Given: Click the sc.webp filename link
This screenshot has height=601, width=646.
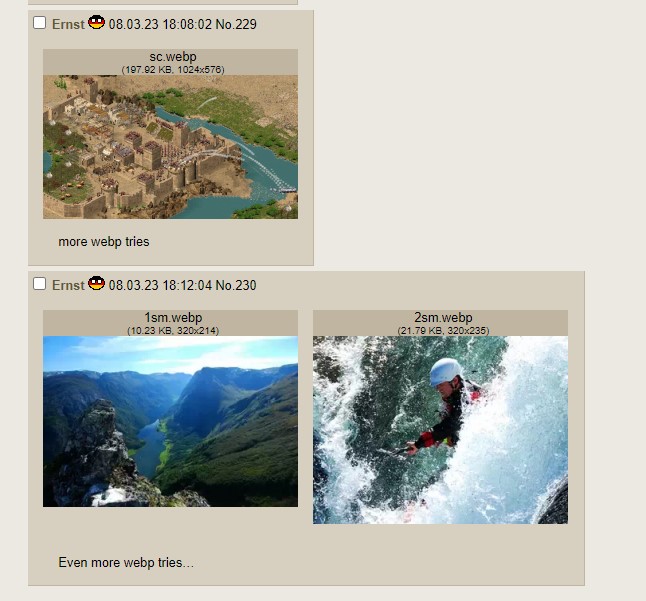Looking at the screenshot, I should [x=173, y=57].
